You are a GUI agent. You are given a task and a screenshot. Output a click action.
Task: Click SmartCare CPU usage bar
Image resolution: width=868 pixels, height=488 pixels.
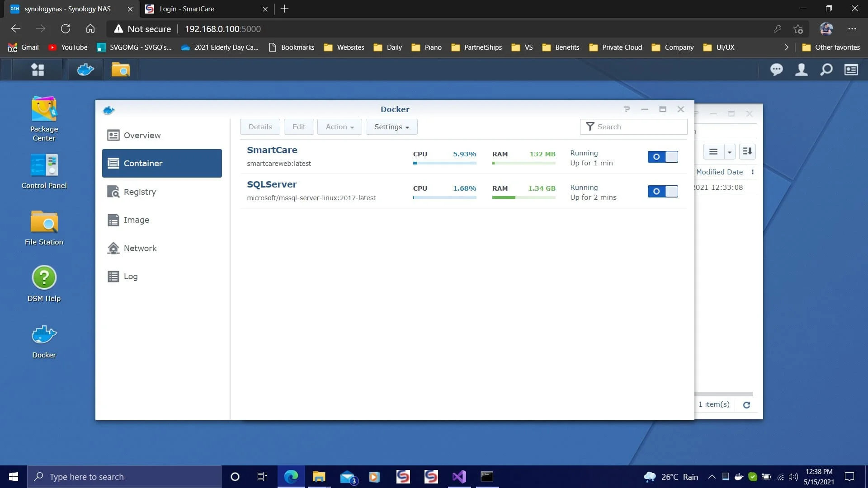pyautogui.click(x=445, y=163)
